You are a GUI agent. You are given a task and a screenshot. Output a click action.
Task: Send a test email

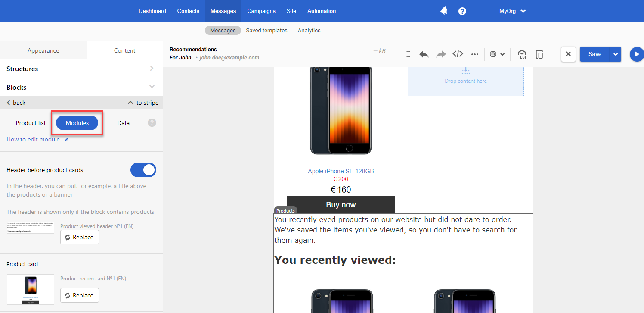click(x=522, y=54)
